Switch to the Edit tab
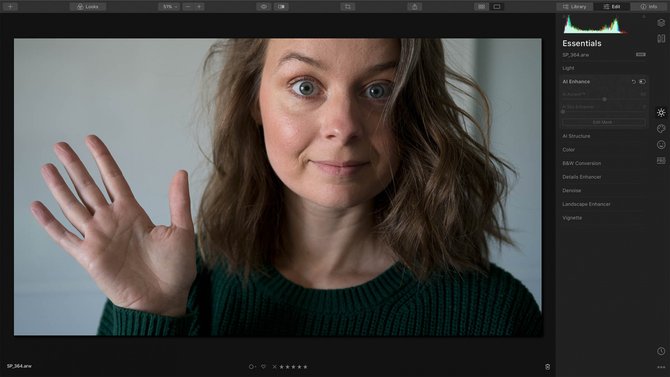The width and height of the screenshot is (670, 377). point(612,6)
